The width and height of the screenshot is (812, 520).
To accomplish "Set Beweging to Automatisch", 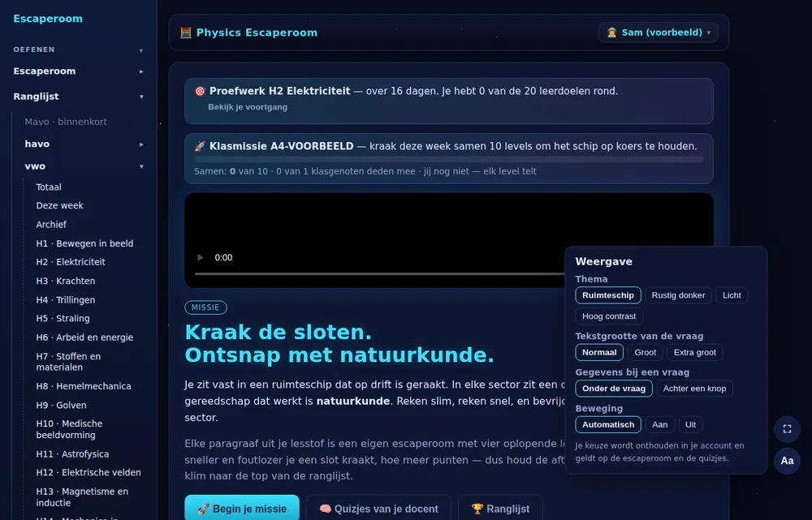I will (x=608, y=425).
